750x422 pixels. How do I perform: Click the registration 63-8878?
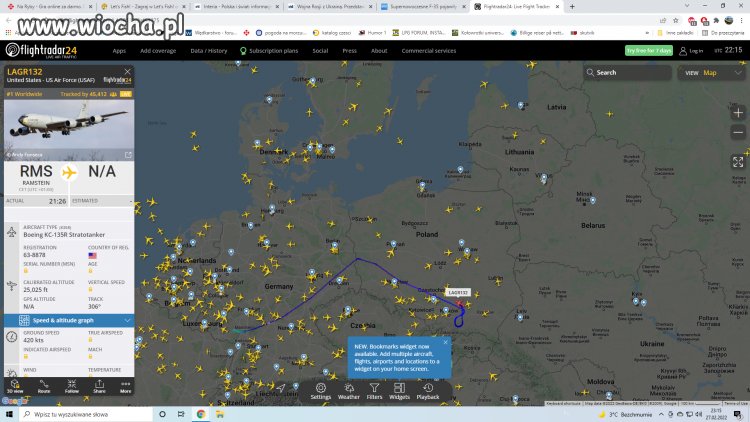pos(34,255)
